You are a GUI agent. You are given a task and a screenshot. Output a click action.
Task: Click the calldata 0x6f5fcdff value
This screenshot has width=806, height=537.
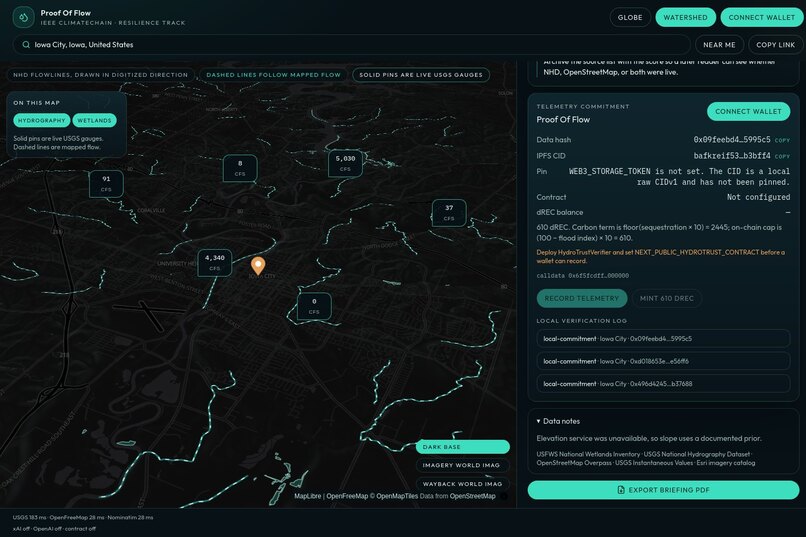click(x=582, y=276)
